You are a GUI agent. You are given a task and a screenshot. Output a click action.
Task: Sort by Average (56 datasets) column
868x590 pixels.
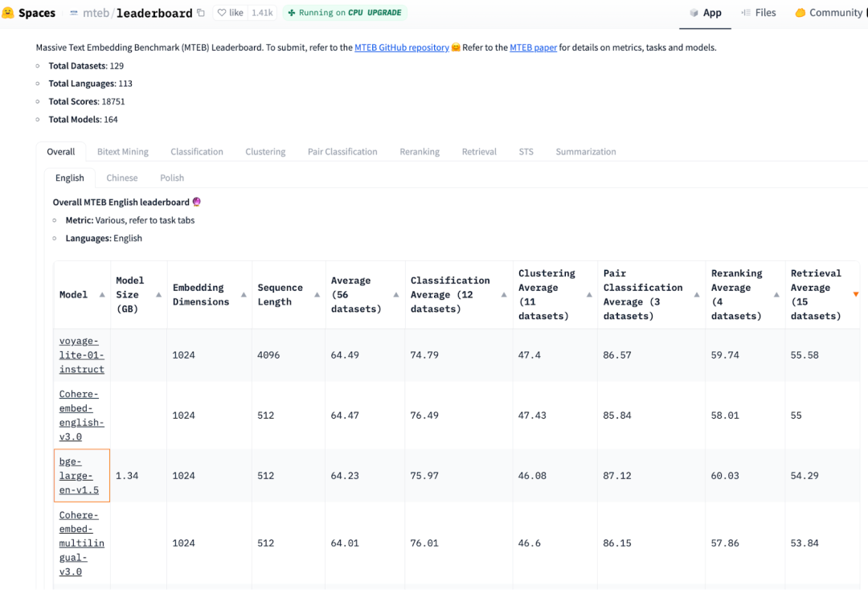click(x=397, y=295)
